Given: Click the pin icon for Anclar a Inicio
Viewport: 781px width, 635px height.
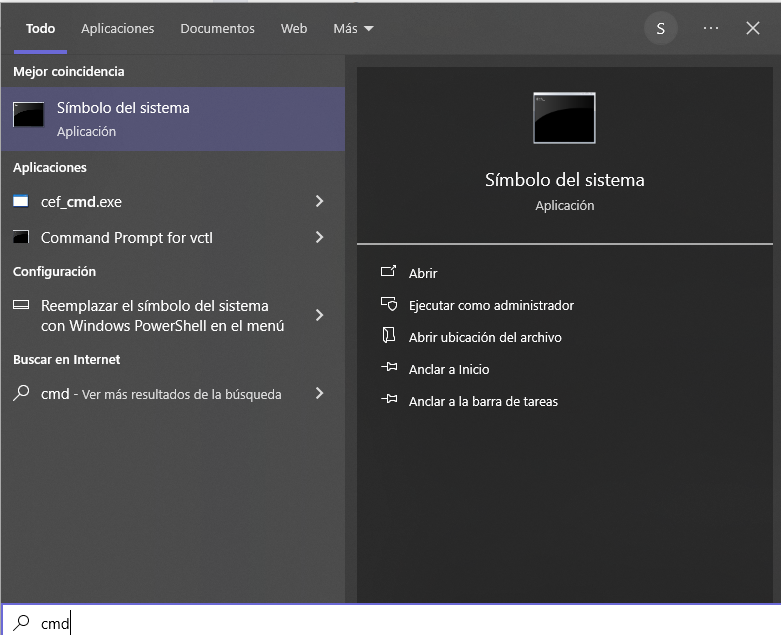Looking at the screenshot, I should (389, 367).
